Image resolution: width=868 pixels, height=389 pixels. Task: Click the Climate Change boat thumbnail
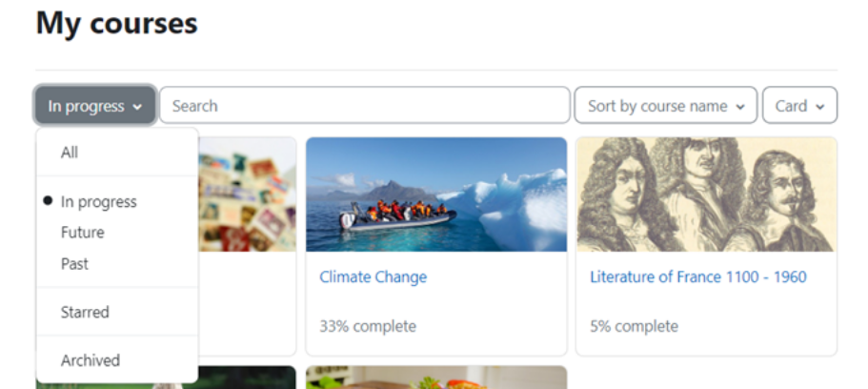pyautogui.click(x=435, y=194)
